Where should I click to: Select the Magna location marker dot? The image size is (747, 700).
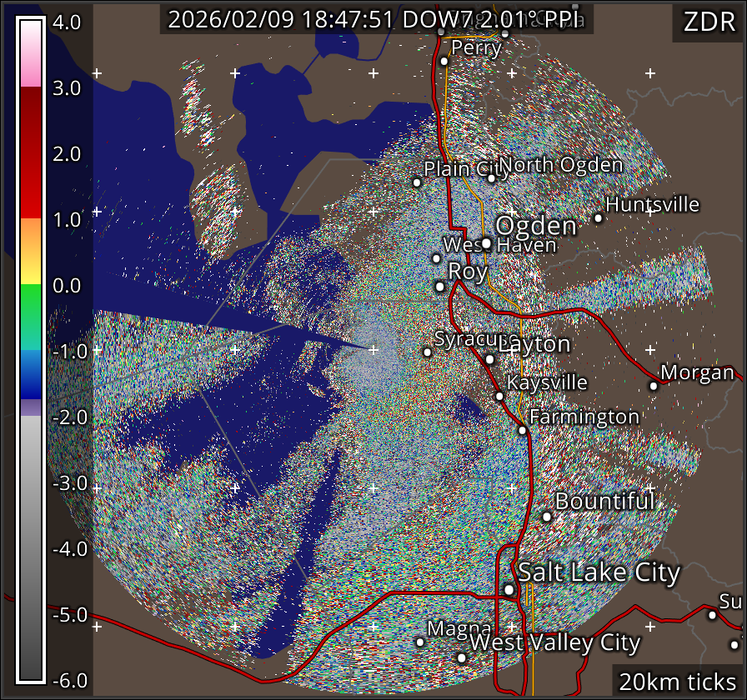420,642
